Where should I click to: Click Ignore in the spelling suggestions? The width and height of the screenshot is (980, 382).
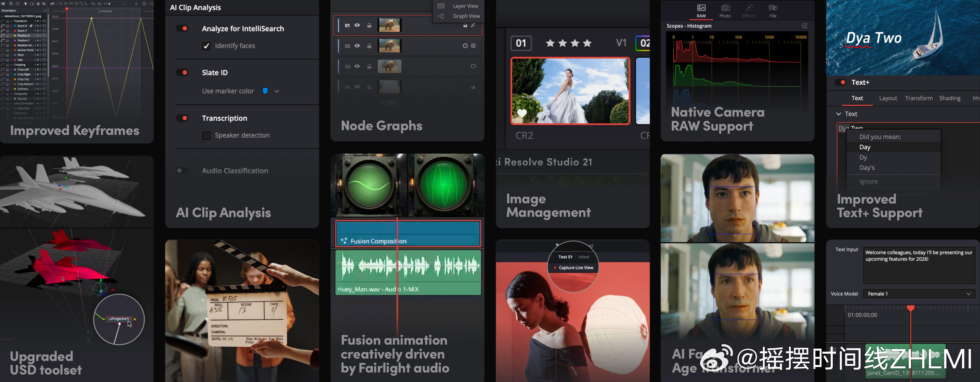(x=894, y=182)
